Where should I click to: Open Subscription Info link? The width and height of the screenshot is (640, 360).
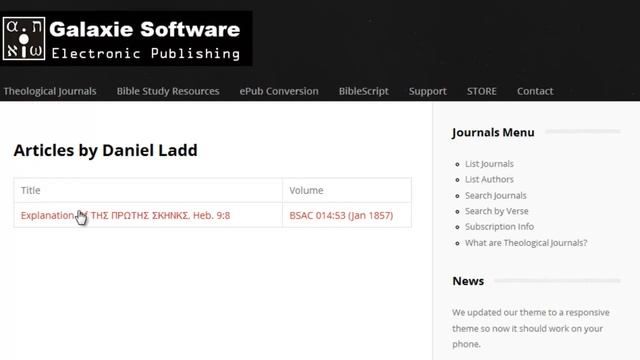(499, 227)
